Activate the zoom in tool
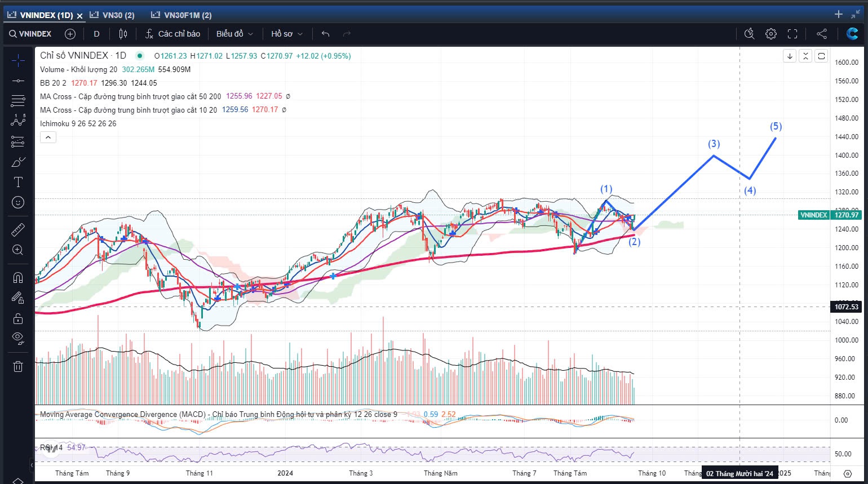 (18, 250)
